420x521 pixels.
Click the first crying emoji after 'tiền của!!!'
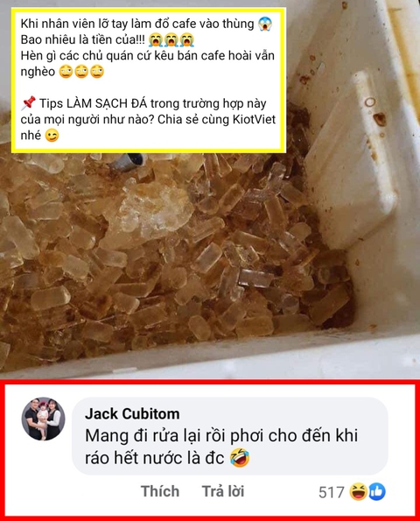point(156,40)
